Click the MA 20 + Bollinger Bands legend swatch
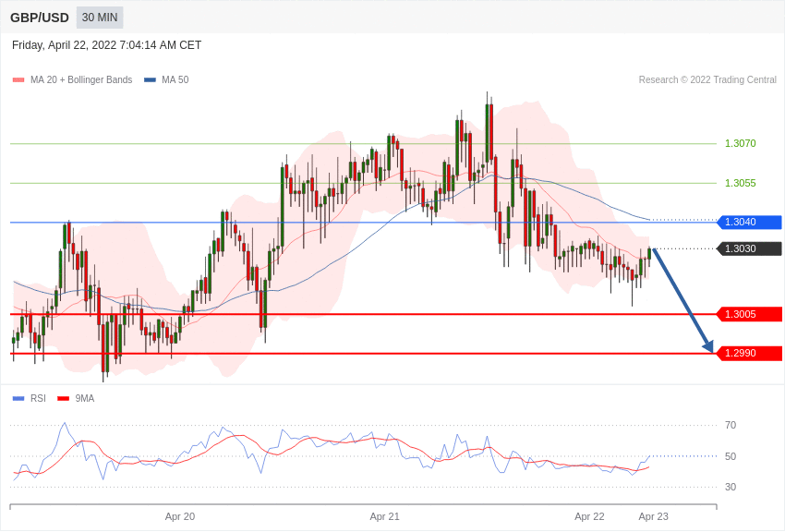This screenshot has width=785, height=532. 18,79
